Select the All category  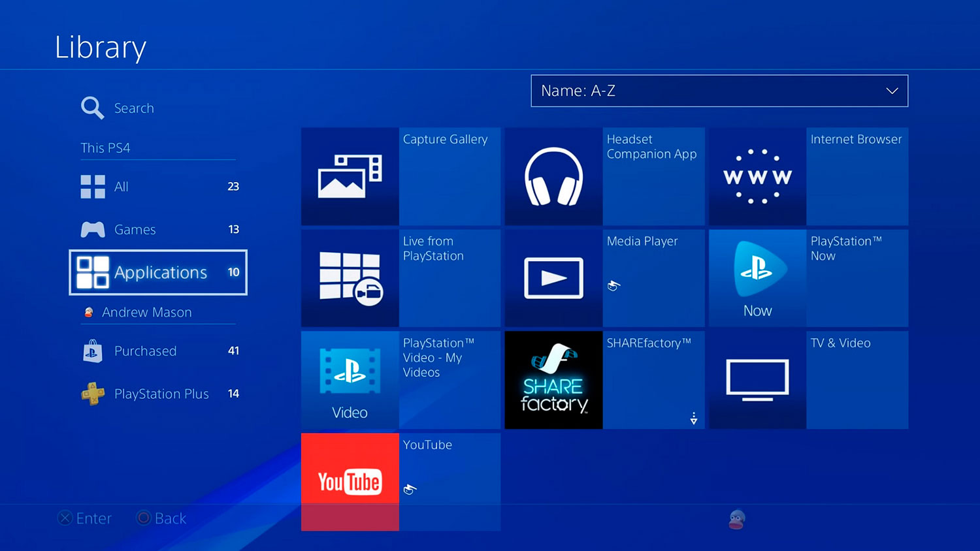(159, 187)
